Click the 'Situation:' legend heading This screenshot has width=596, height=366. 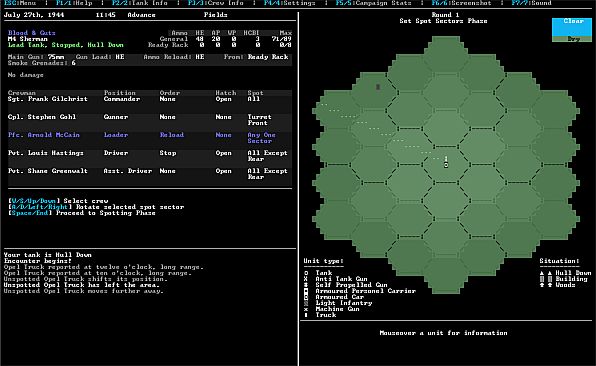point(560,261)
